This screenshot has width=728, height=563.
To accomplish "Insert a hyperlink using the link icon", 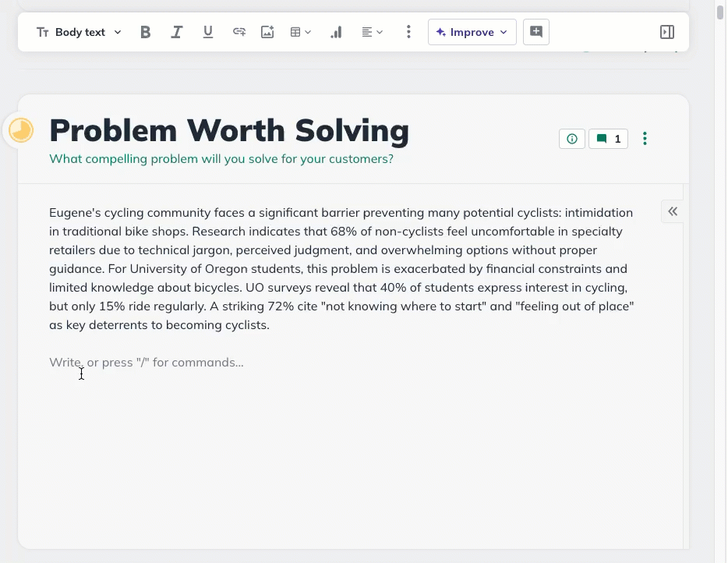I will click(x=239, y=32).
